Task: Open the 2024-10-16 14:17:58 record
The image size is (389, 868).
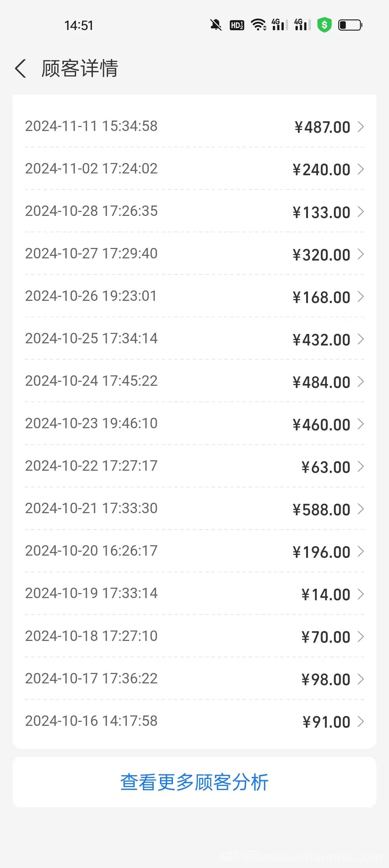Action: [x=194, y=721]
